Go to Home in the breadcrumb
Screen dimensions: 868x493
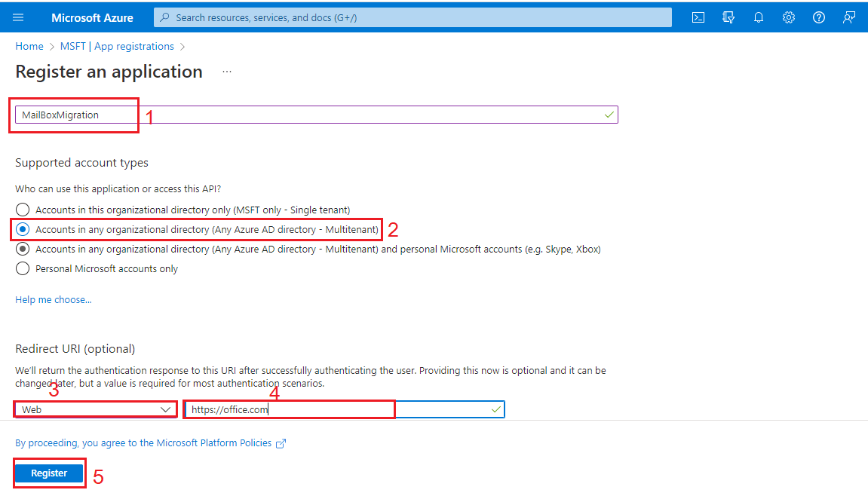tap(29, 46)
